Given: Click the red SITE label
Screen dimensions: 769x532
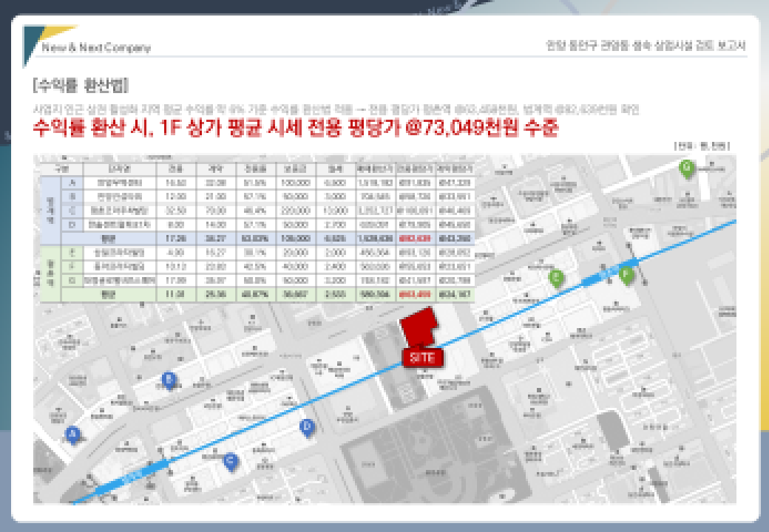Looking at the screenshot, I should click(x=422, y=358).
